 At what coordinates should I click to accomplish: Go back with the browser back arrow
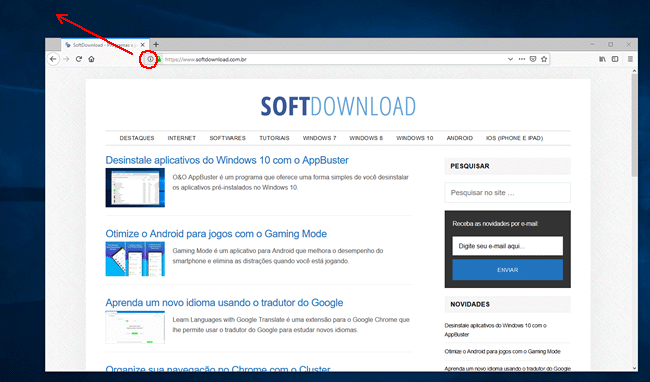53,59
